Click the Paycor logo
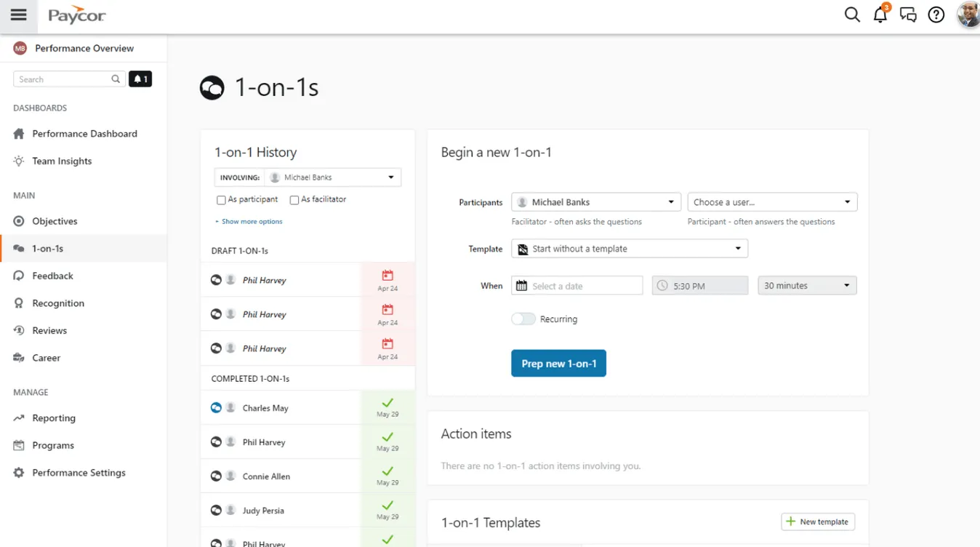This screenshot has width=980, height=547. [77, 15]
